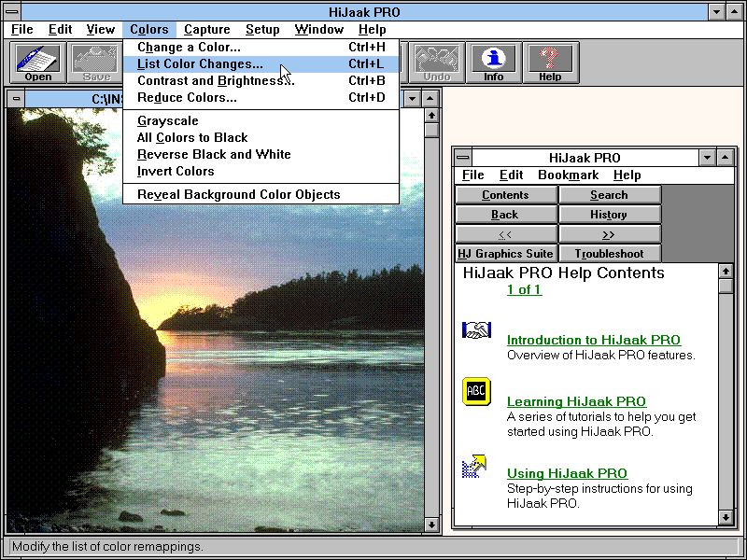Click the handshake icon beside Introduction

pyautogui.click(x=476, y=330)
